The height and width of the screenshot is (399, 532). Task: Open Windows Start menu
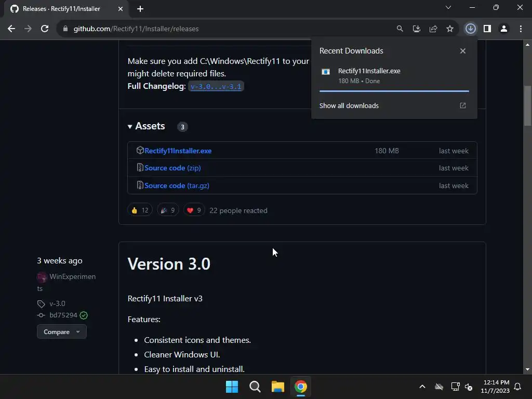click(x=232, y=387)
